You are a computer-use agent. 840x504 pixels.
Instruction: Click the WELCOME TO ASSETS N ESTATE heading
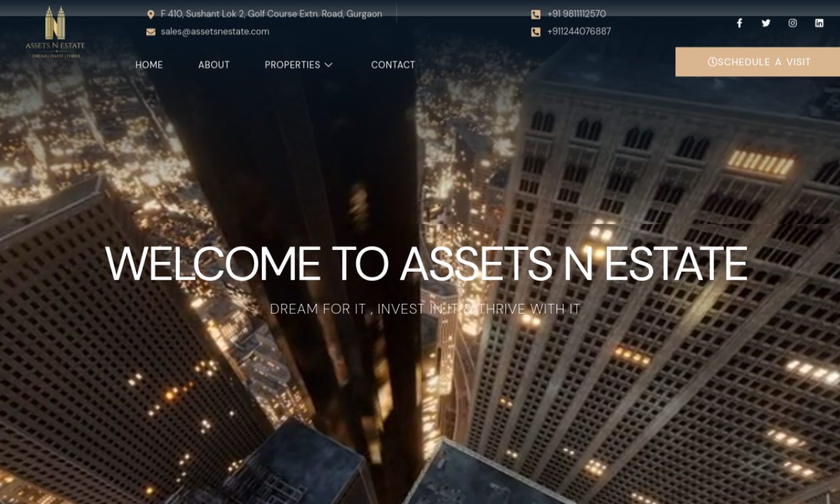coord(426,264)
